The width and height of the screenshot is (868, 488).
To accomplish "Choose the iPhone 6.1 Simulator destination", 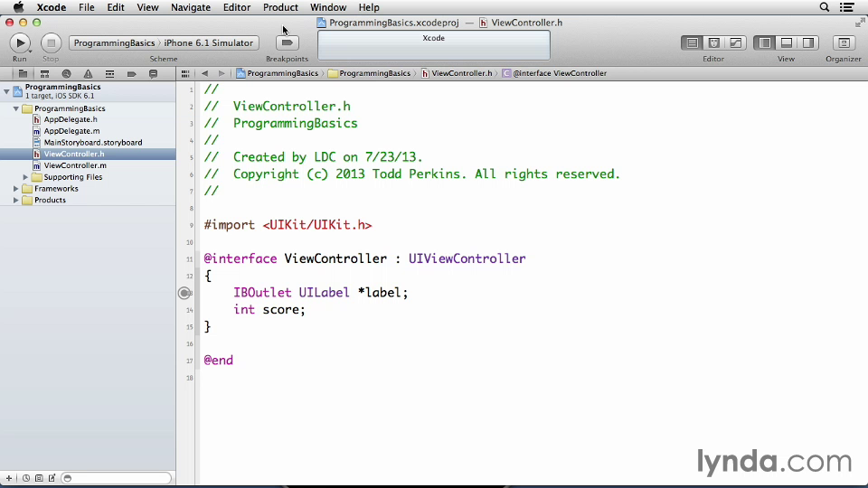I will (208, 42).
